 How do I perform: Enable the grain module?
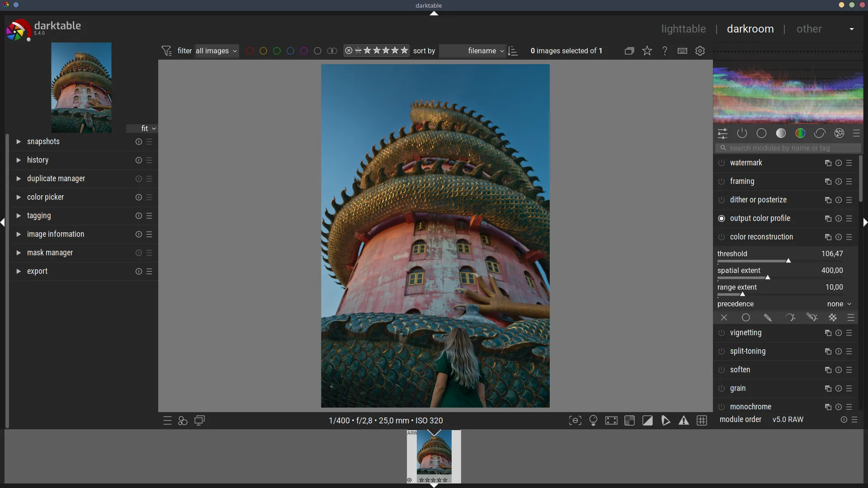(722, 389)
